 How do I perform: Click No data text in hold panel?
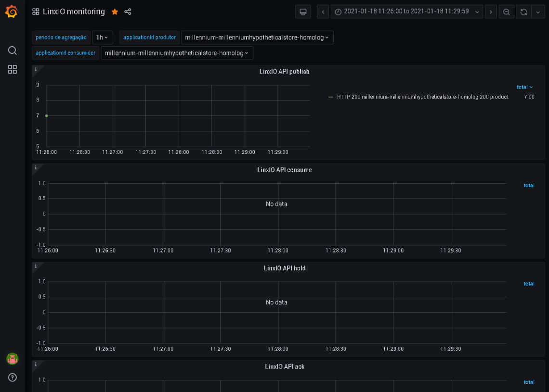pyautogui.click(x=276, y=302)
